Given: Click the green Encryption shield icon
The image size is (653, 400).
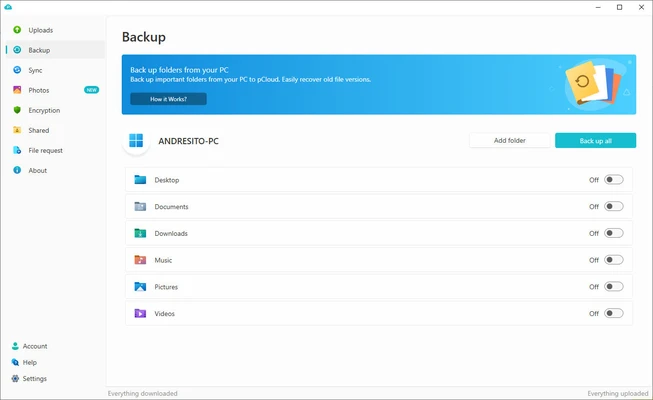Looking at the screenshot, I should [17, 110].
